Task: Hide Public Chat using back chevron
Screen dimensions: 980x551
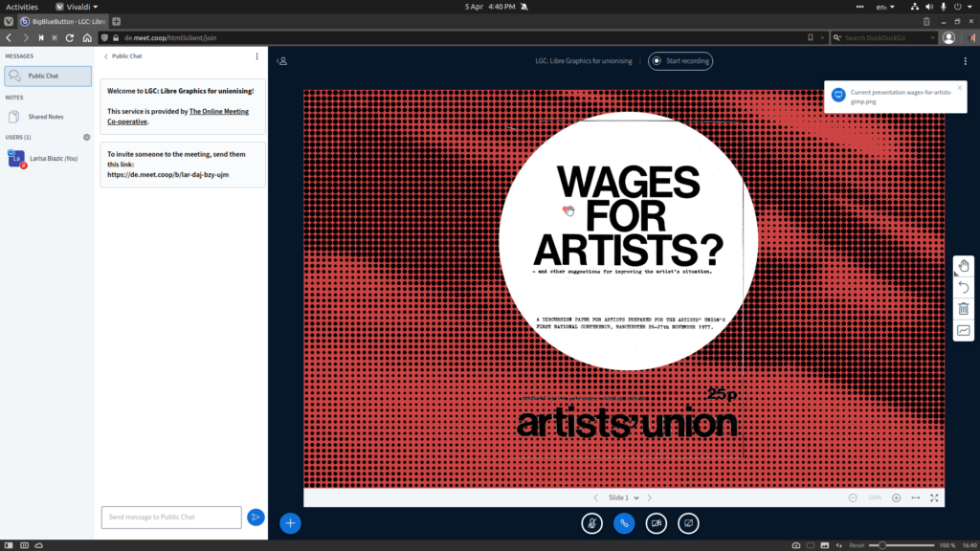Action: tap(106, 56)
